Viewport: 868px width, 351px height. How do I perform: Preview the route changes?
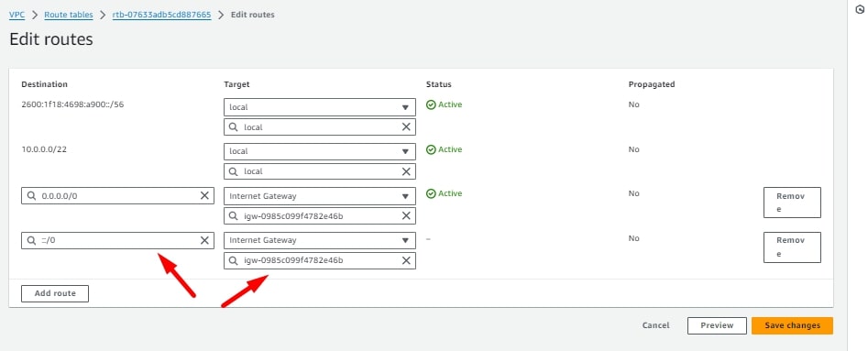[717, 325]
